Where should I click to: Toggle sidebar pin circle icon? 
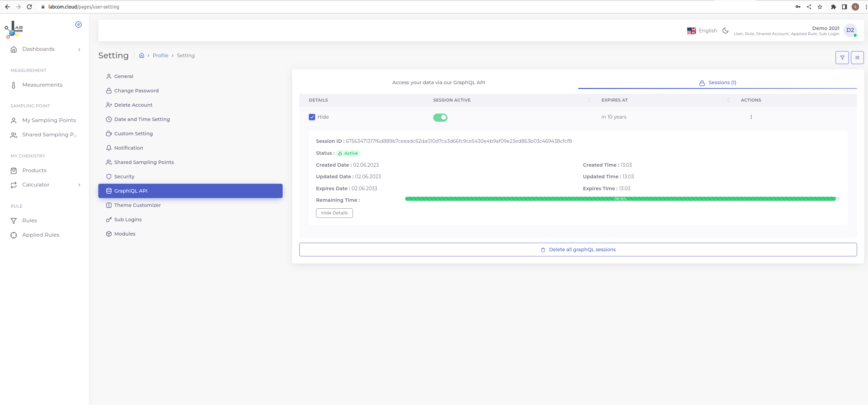(x=79, y=25)
